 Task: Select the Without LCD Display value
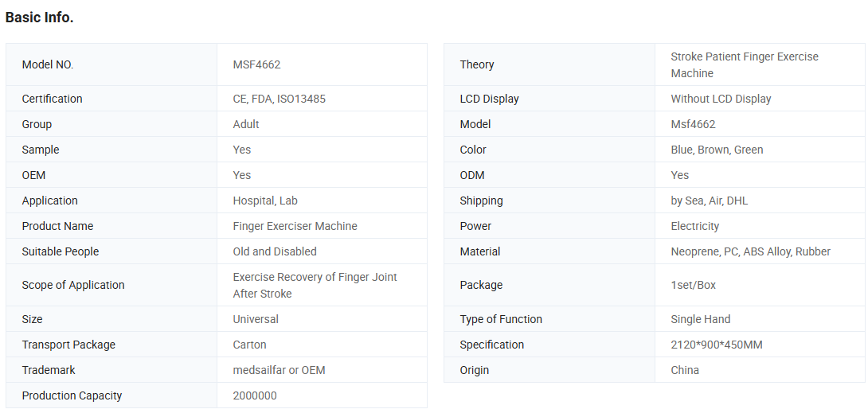721,99
